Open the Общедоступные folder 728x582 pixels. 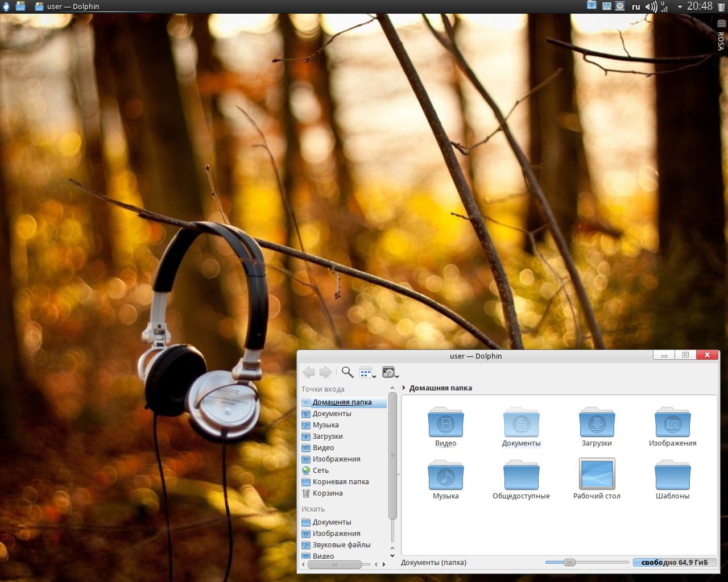coord(521,476)
